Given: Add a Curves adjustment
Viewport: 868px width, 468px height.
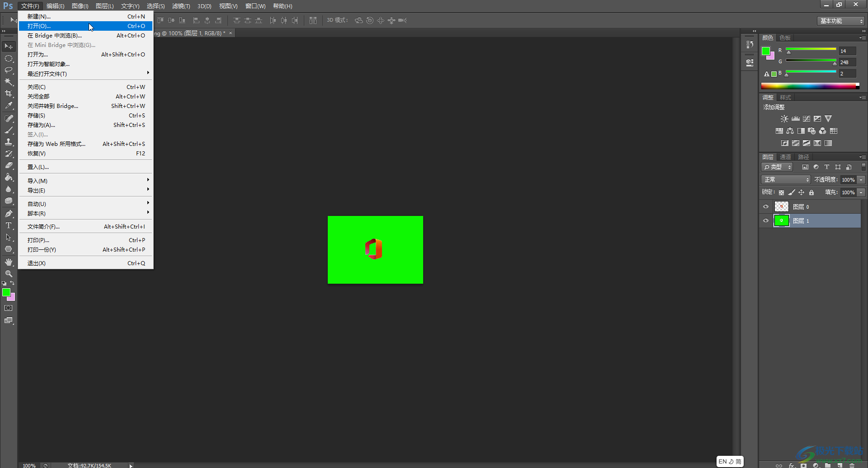Looking at the screenshot, I should click(x=807, y=119).
